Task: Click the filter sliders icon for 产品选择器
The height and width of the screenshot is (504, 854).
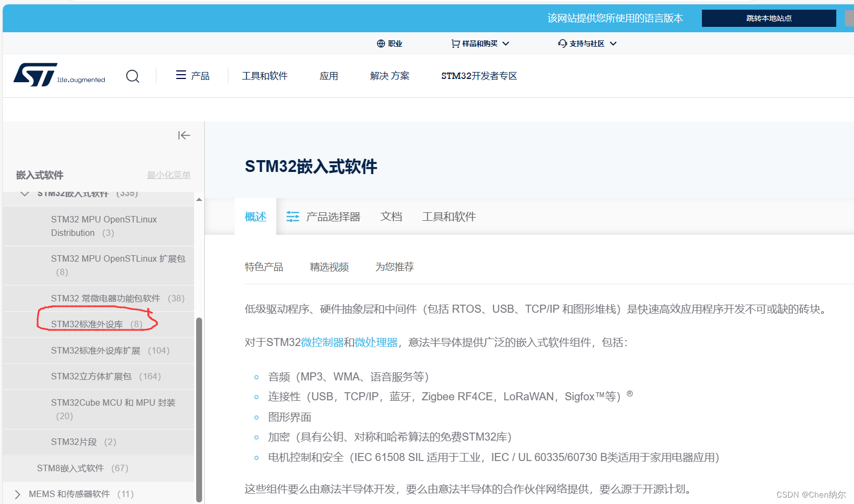Action: coord(292,217)
